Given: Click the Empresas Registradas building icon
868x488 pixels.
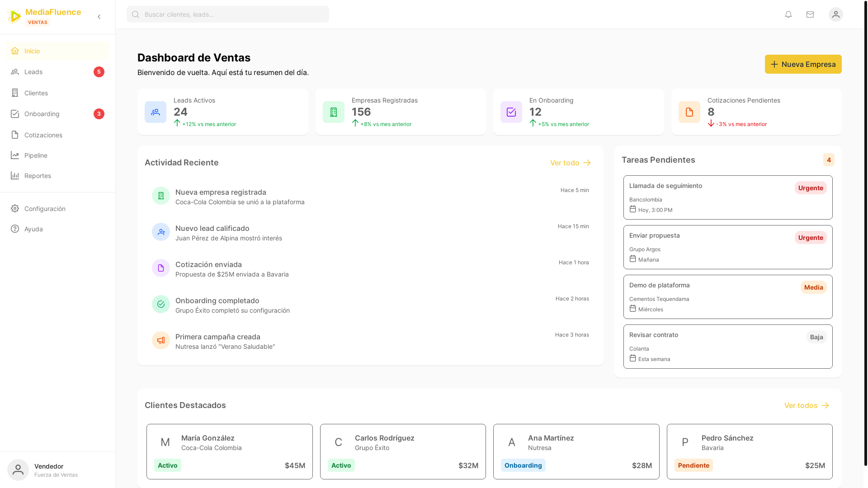Looking at the screenshot, I should pyautogui.click(x=334, y=112).
